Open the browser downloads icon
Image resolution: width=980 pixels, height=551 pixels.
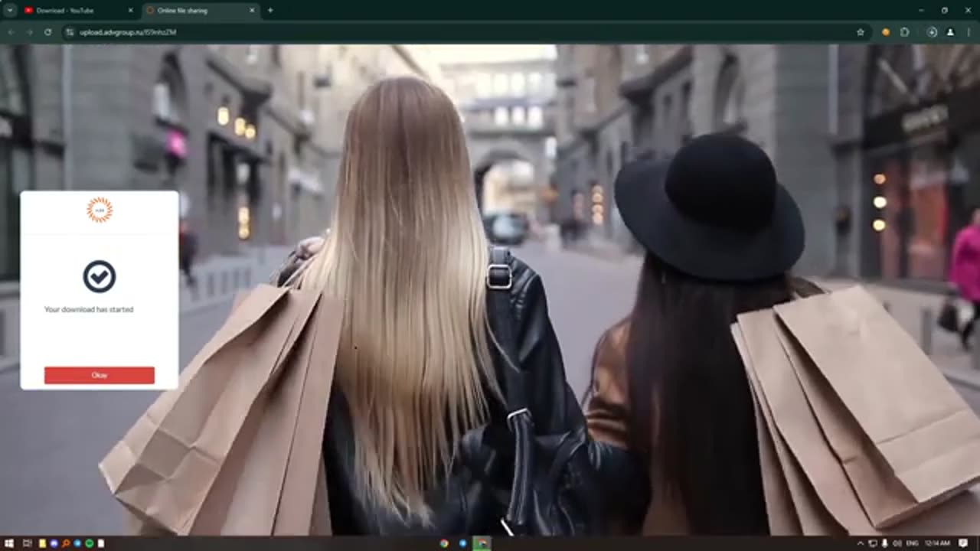tap(932, 32)
